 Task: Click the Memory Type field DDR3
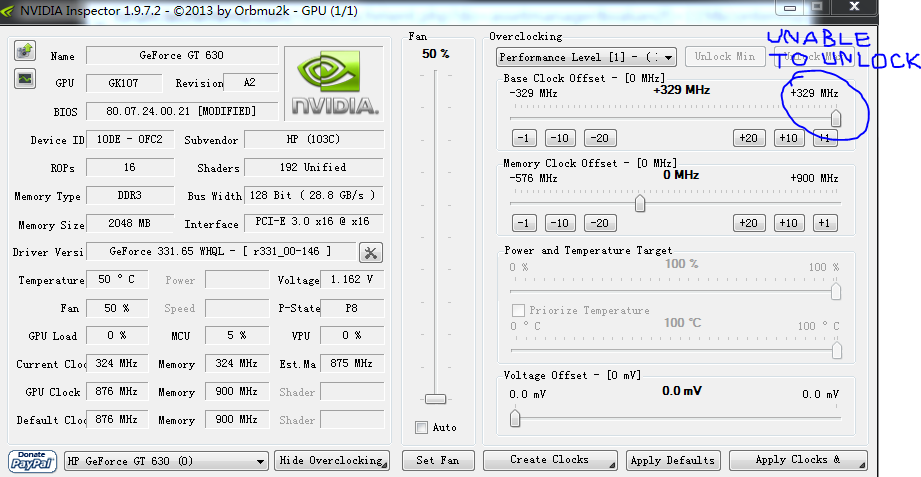point(130,195)
